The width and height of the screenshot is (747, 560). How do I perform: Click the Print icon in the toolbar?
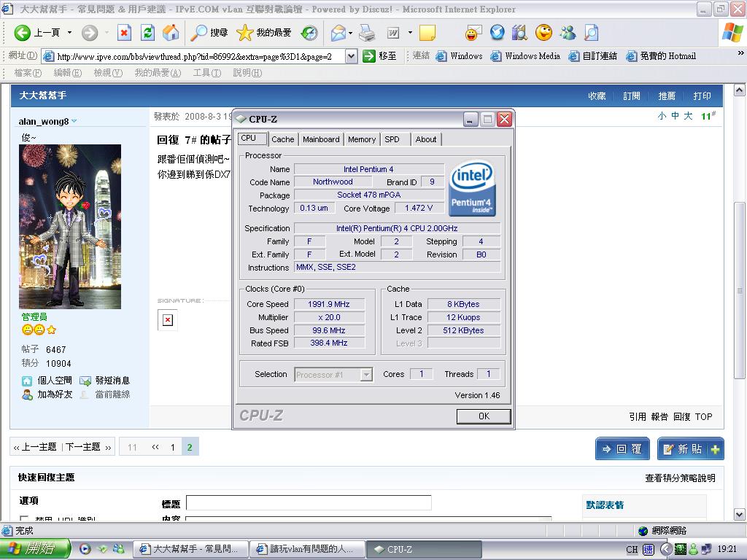[367, 33]
